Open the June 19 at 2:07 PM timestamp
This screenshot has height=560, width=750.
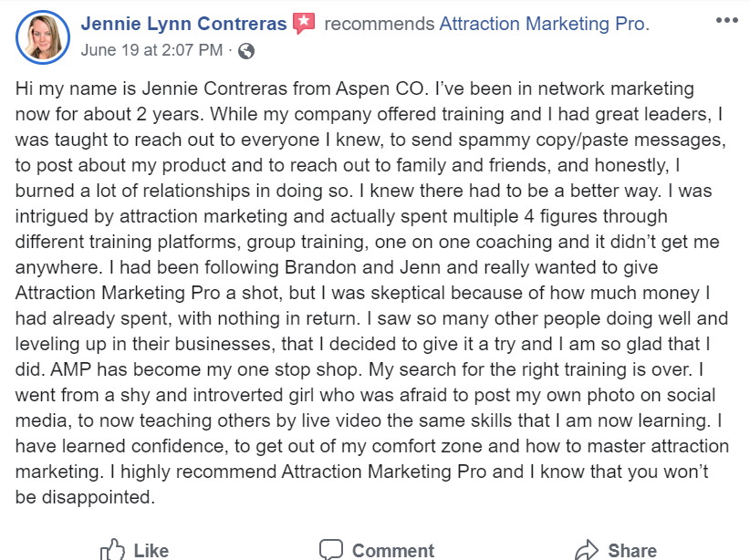[151, 50]
